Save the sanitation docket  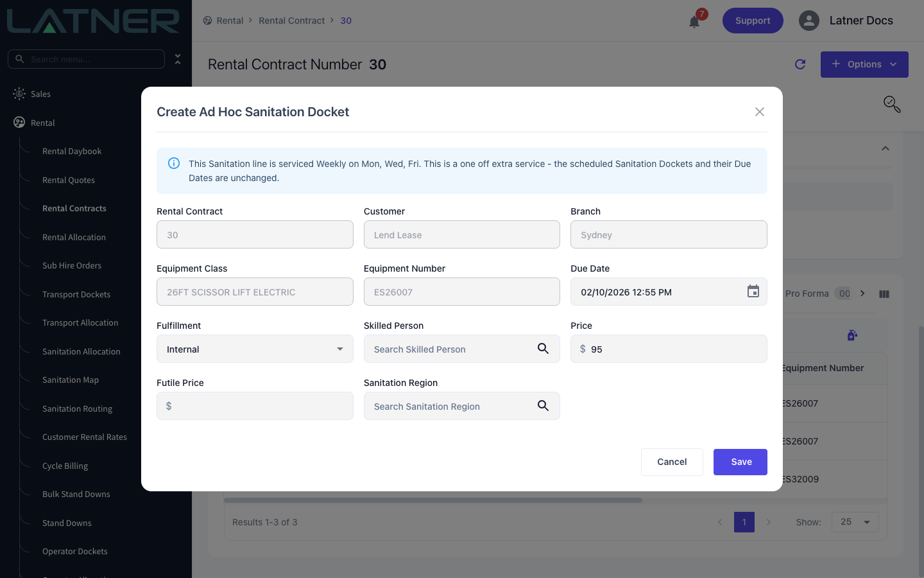740,462
